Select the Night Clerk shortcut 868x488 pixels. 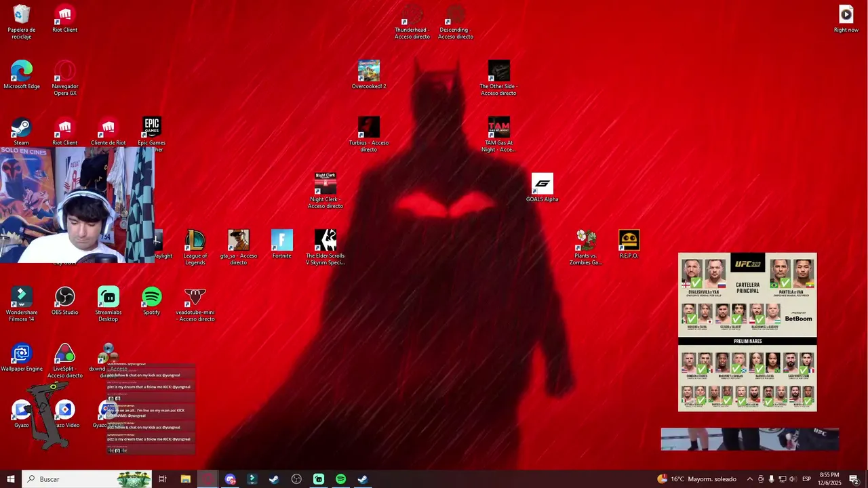pyautogui.click(x=325, y=190)
